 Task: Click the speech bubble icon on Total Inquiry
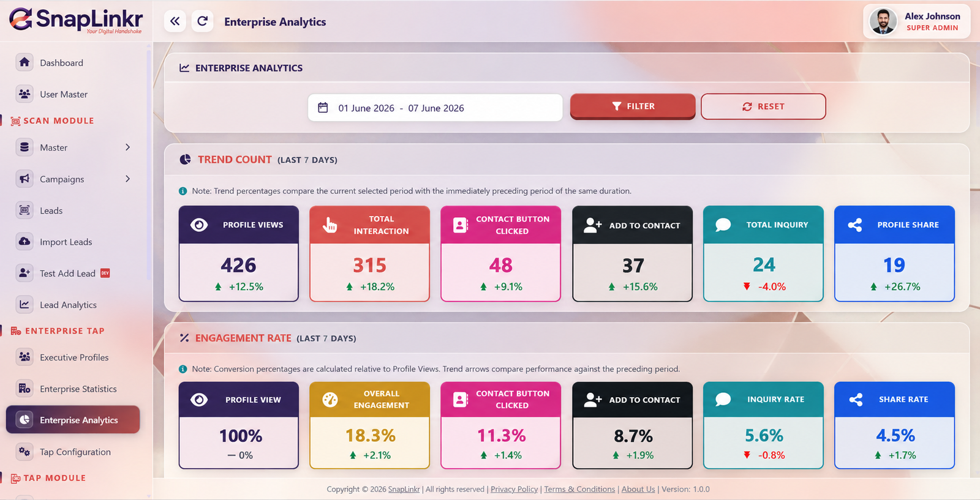[723, 225]
